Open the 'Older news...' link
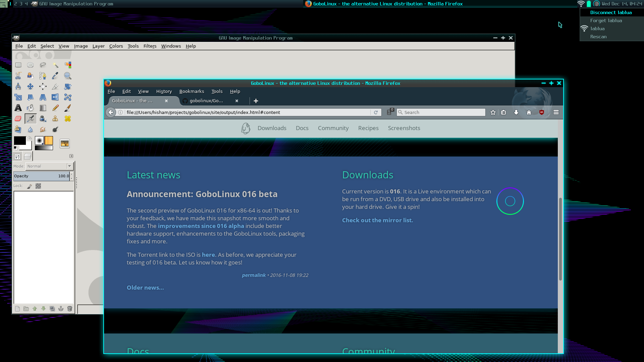The image size is (644, 362). click(x=145, y=288)
